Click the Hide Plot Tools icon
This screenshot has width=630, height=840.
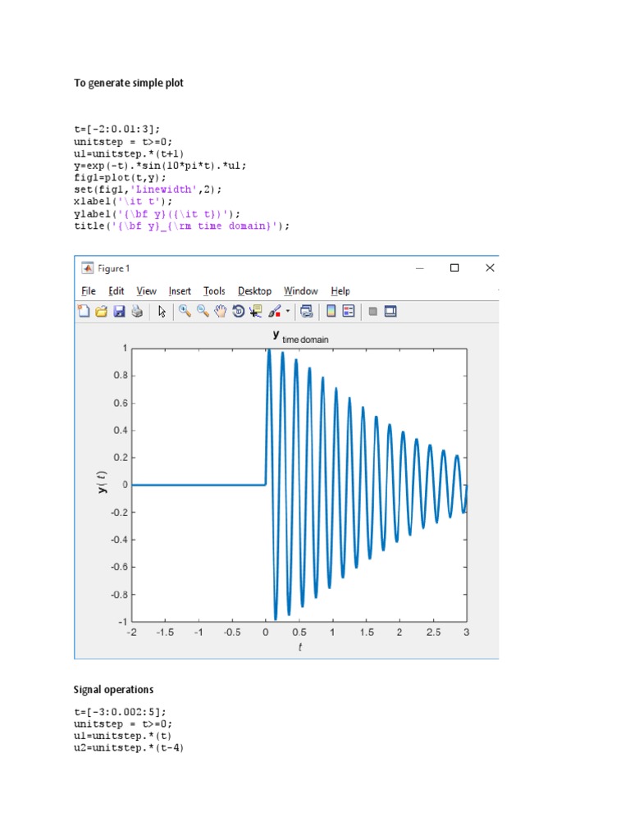[x=372, y=311]
